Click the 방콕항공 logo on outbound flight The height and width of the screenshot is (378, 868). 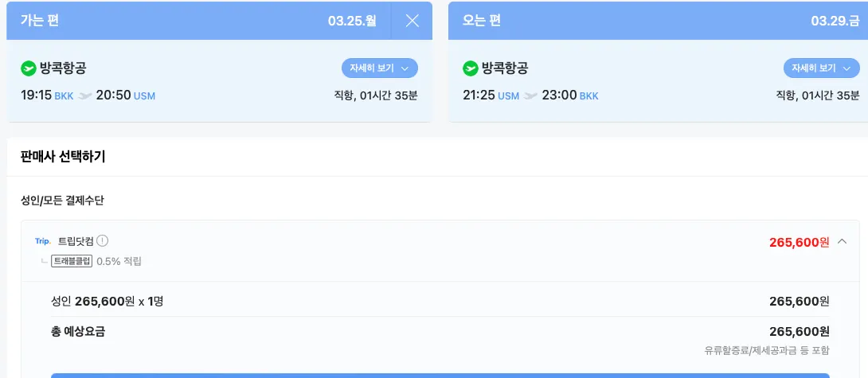pyautogui.click(x=29, y=68)
